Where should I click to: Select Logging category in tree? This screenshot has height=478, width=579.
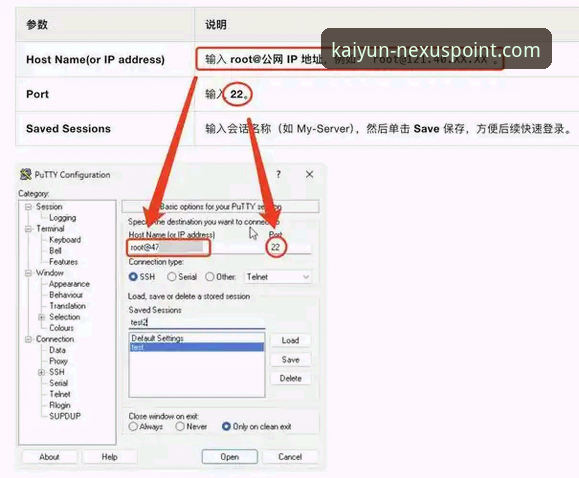[x=62, y=218]
